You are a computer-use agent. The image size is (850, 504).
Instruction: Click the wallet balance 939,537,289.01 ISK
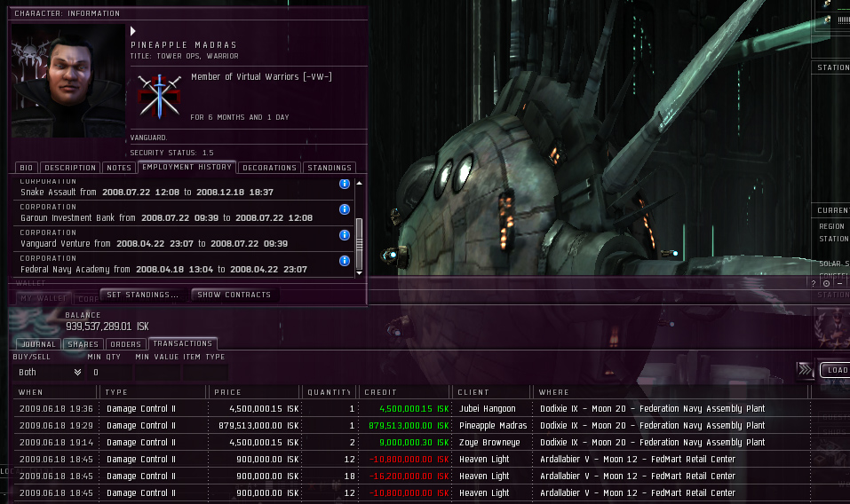pos(107,327)
